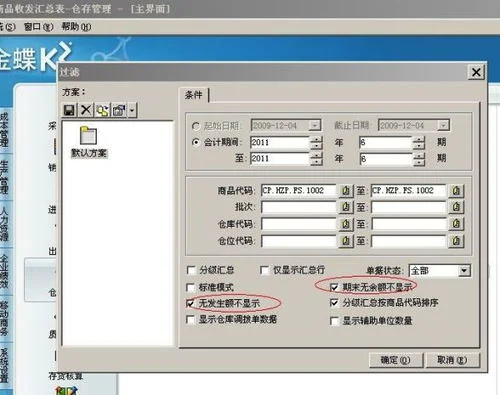Click the ending period spinner
500x395 pixels.
[419, 159]
